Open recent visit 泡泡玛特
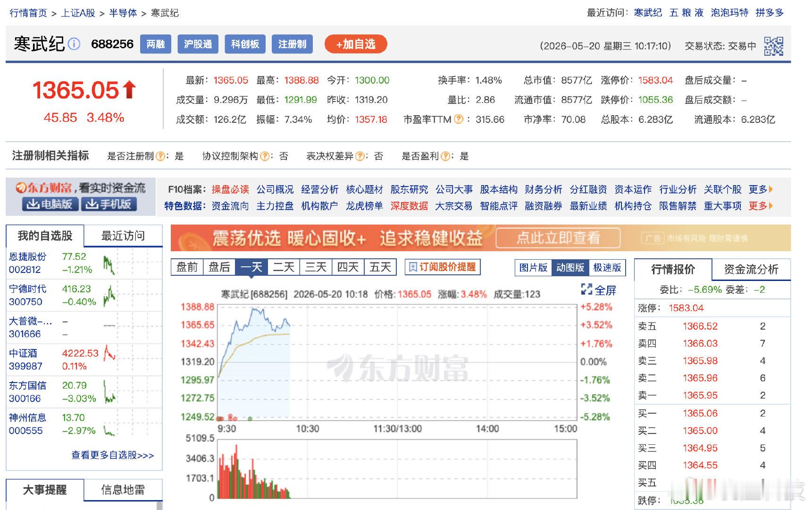812x510 pixels. (729, 13)
